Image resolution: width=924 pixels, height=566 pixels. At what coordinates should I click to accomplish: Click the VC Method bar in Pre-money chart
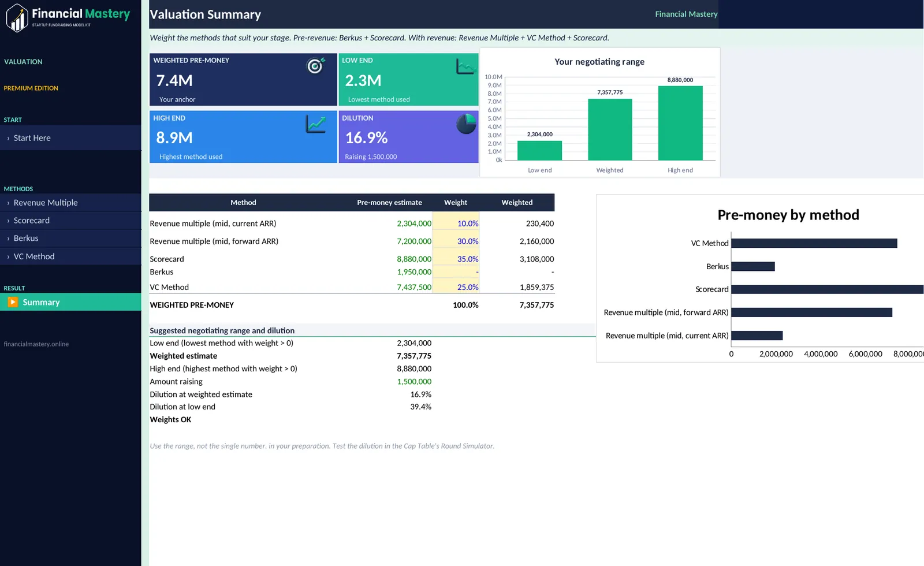click(814, 243)
